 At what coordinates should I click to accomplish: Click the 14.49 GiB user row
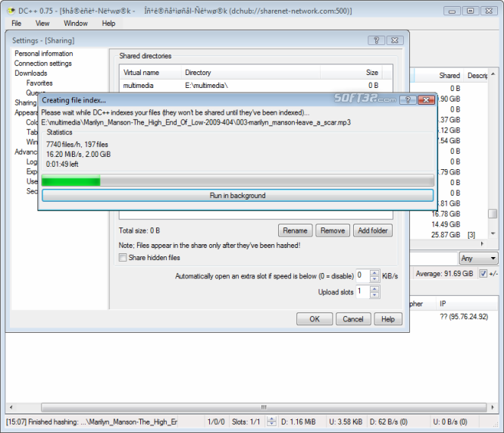coord(449,224)
